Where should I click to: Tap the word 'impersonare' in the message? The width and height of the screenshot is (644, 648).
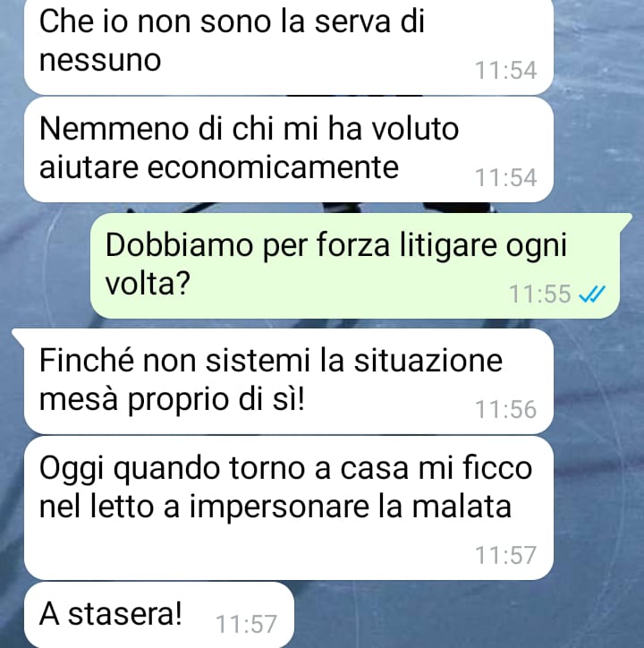pos(279,508)
